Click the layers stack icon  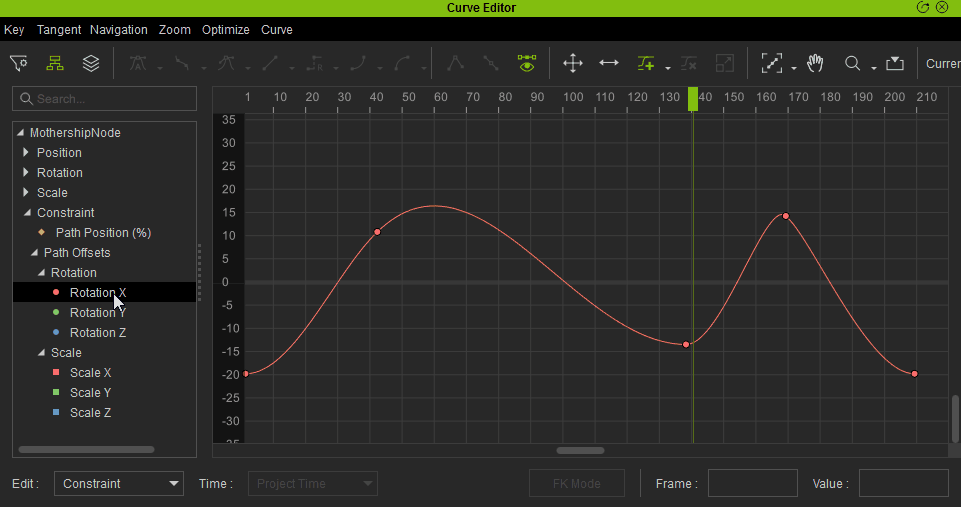pyautogui.click(x=91, y=63)
